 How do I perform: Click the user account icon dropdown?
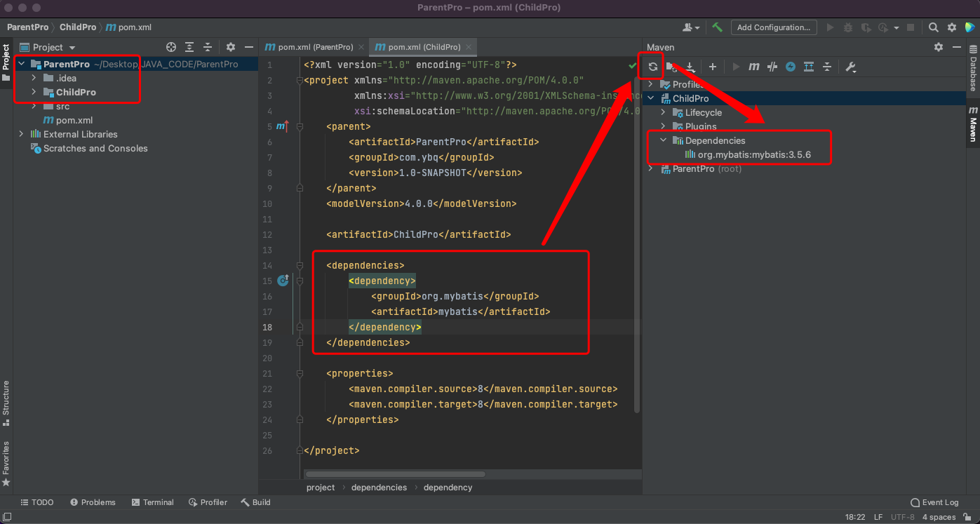point(691,27)
